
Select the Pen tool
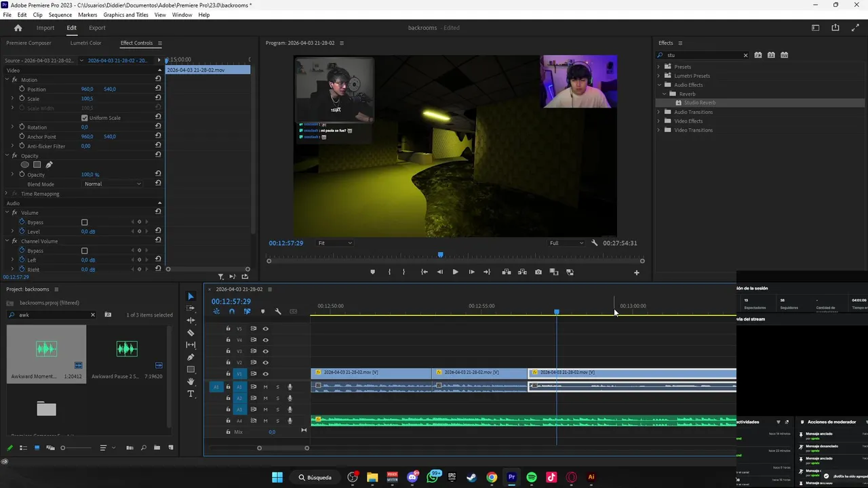191,357
